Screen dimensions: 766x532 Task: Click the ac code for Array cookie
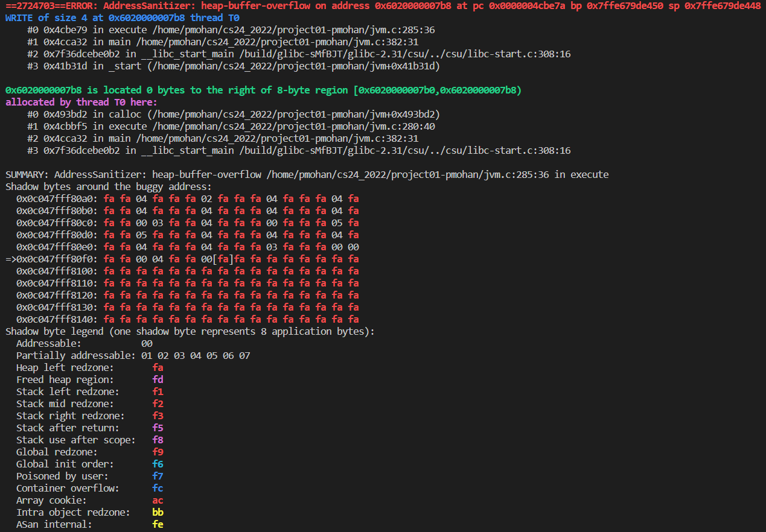(x=158, y=501)
